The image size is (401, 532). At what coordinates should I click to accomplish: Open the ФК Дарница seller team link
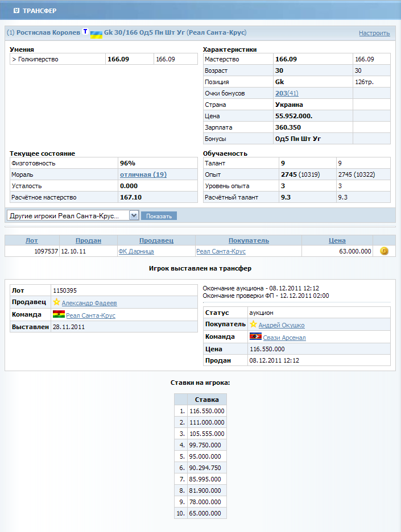pos(135,251)
